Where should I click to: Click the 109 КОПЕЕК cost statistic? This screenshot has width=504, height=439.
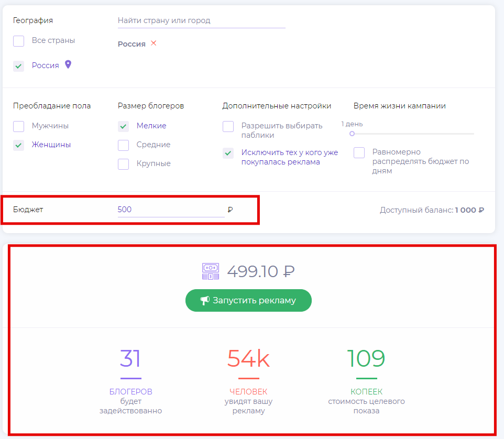click(x=366, y=359)
